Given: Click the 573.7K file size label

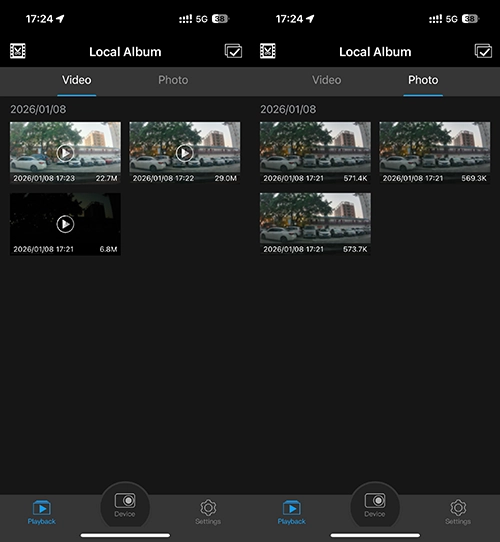Looking at the screenshot, I should point(355,249).
